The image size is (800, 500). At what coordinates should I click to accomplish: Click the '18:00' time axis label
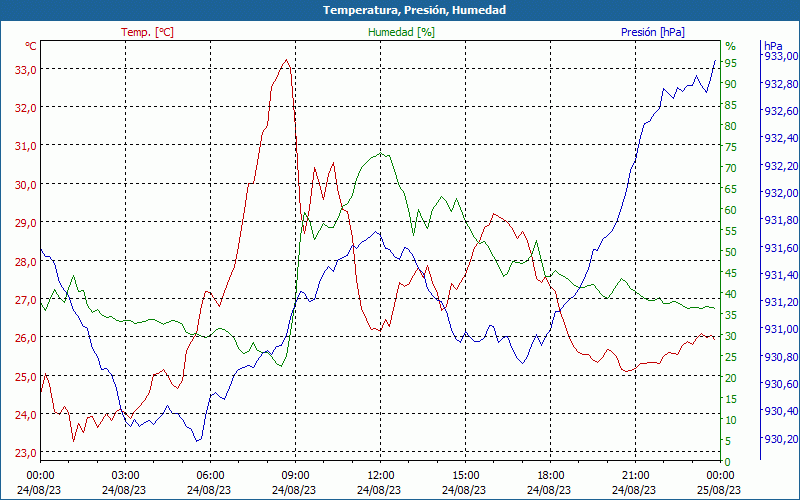tap(549, 476)
